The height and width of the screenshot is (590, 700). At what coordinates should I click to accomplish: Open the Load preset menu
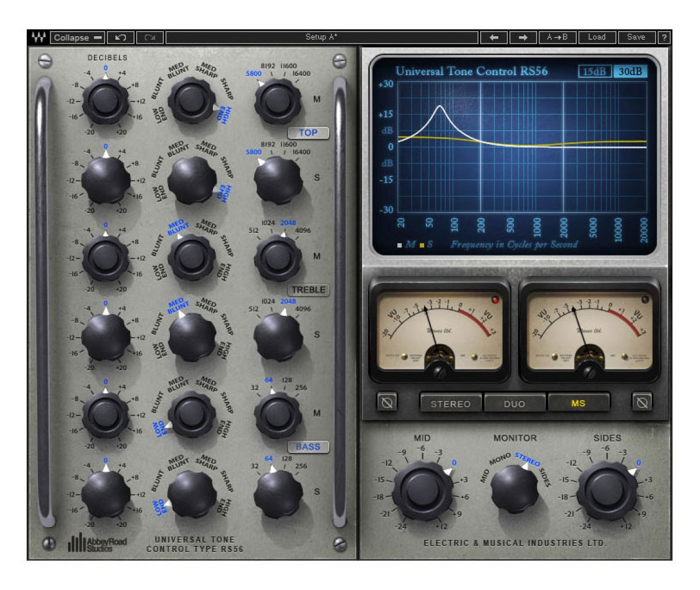(x=597, y=37)
